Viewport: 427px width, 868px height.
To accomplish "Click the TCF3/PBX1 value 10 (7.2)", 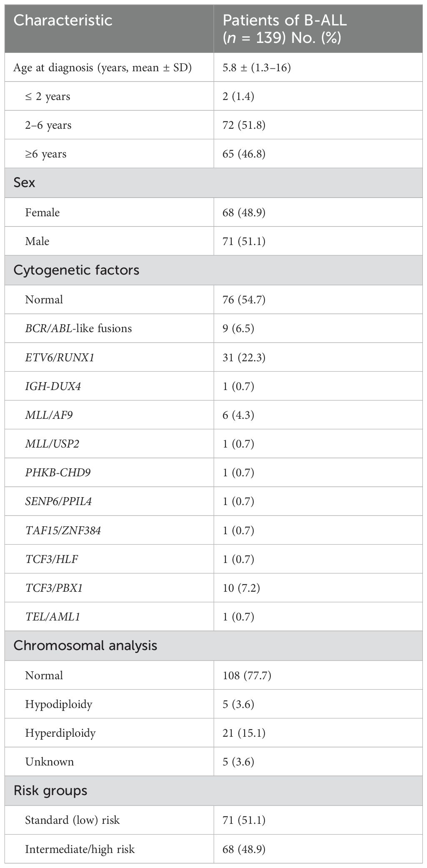I will (x=238, y=588).
